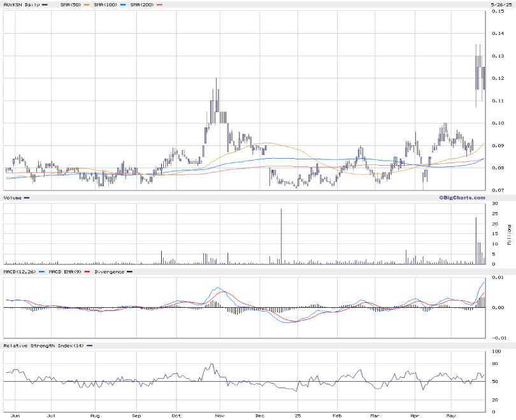Screen dimensions: 516x420
Task: Click the Volume panel header label
Action: click(13, 198)
